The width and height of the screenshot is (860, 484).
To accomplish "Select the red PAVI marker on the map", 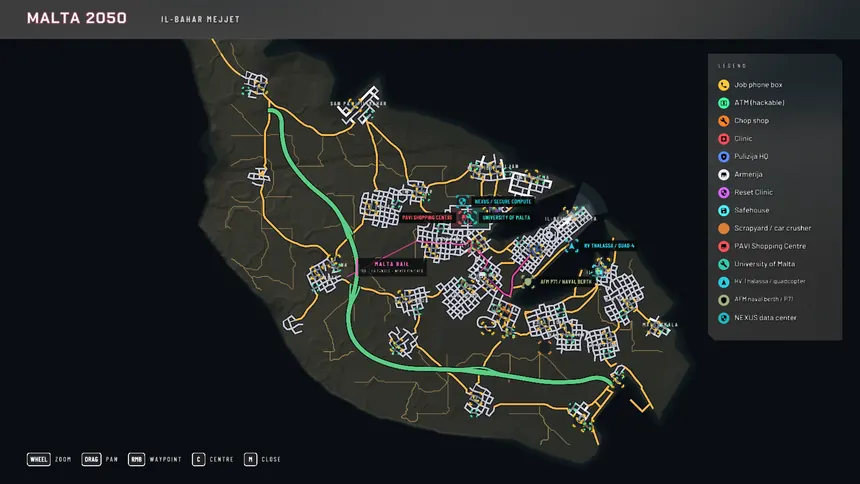I will (x=464, y=218).
